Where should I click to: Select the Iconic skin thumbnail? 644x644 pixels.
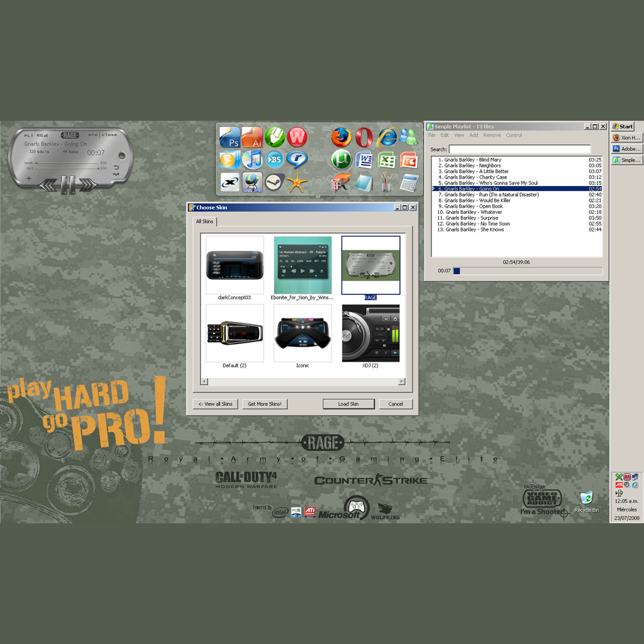pos(303,333)
